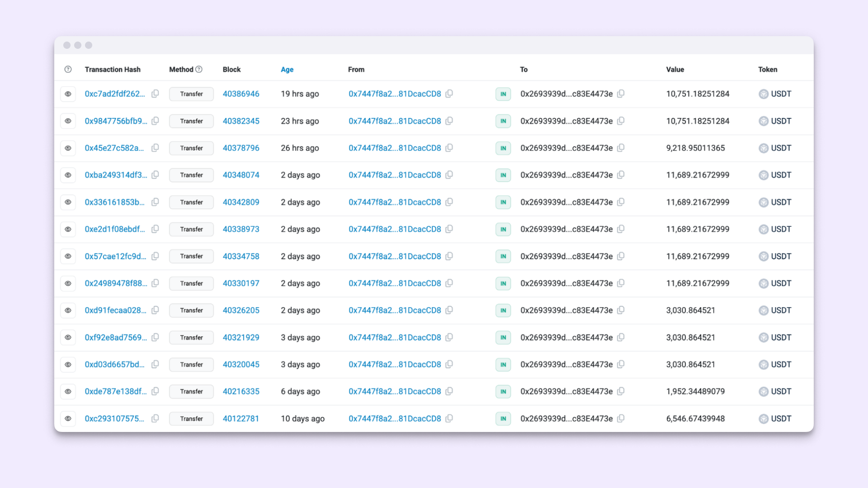
Task: Click the IN badge on 0xf92e8ad7569 row
Action: (503, 337)
